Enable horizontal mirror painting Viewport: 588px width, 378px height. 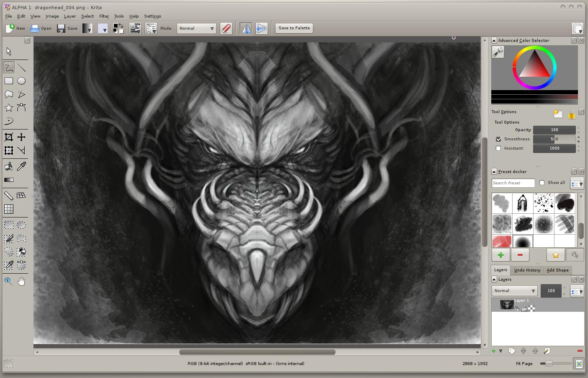point(246,28)
